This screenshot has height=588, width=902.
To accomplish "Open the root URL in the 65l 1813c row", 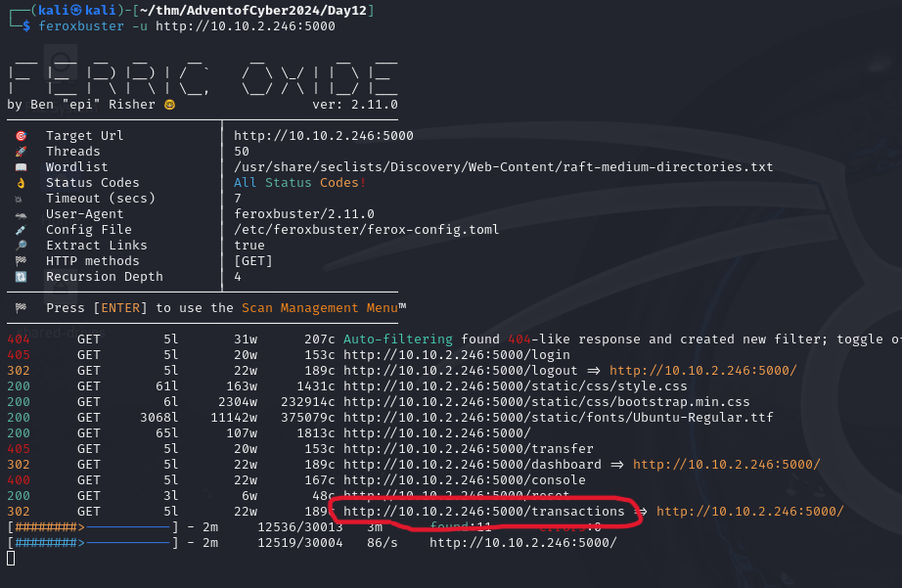I will [437, 432].
